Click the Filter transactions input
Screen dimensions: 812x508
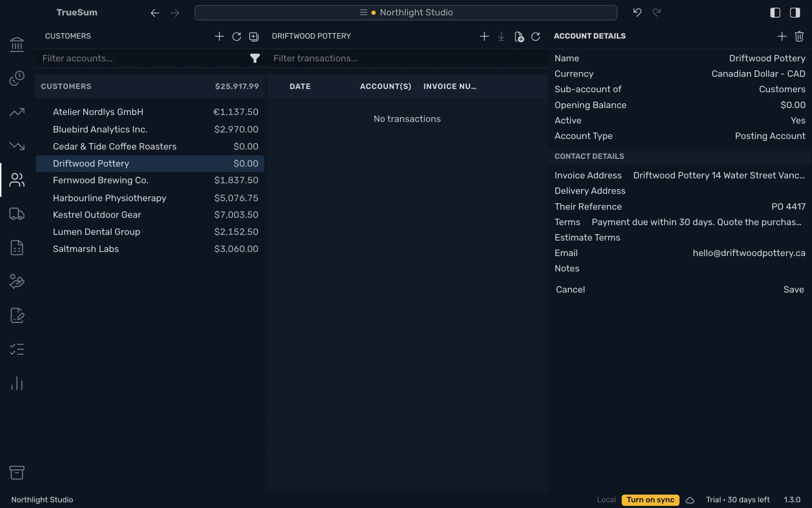point(408,59)
